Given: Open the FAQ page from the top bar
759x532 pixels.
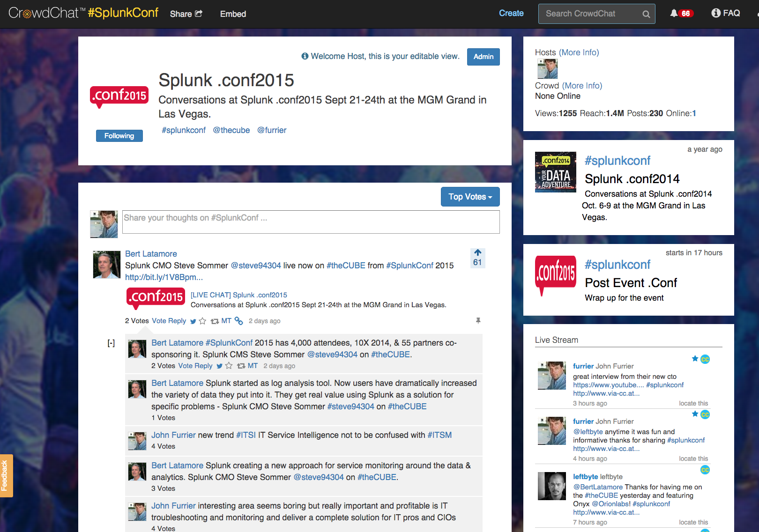Looking at the screenshot, I should [x=726, y=13].
